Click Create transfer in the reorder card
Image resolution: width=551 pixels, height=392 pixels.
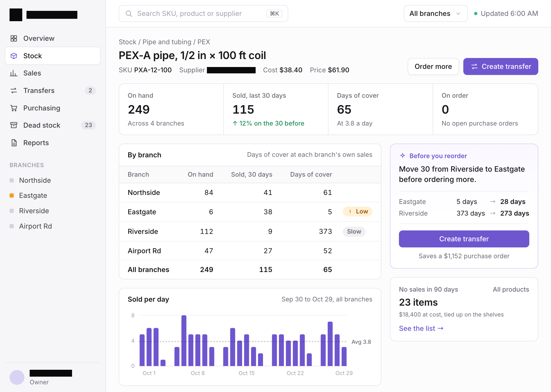464,239
